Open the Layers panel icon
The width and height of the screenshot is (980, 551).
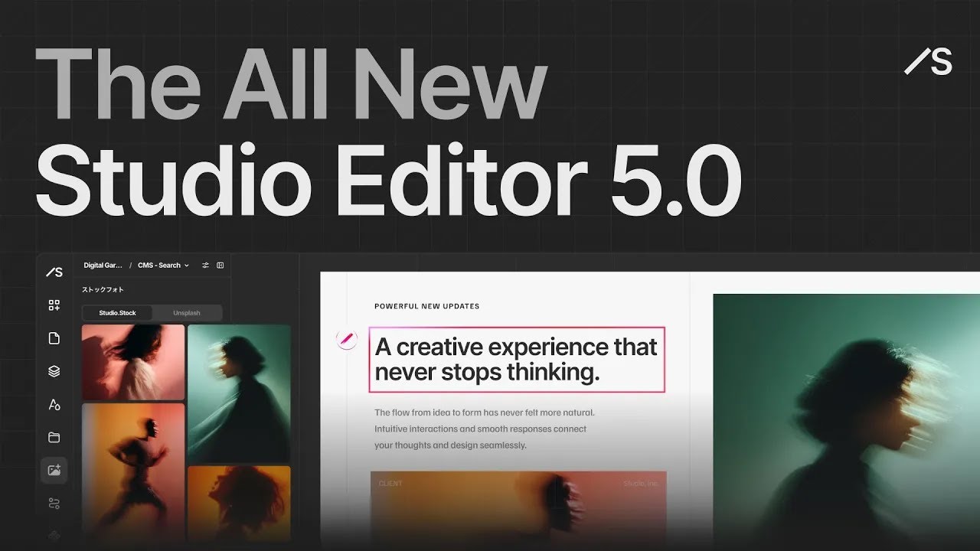pos(54,371)
